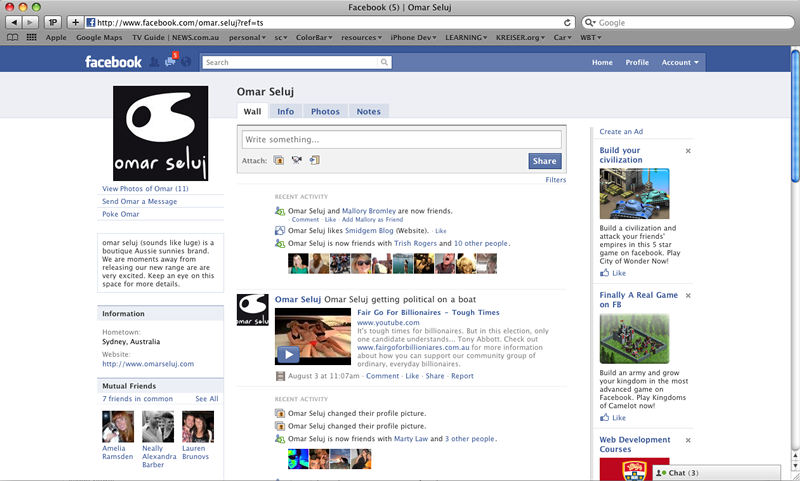
Task: Open the Create an Ad link
Action: 621,132
